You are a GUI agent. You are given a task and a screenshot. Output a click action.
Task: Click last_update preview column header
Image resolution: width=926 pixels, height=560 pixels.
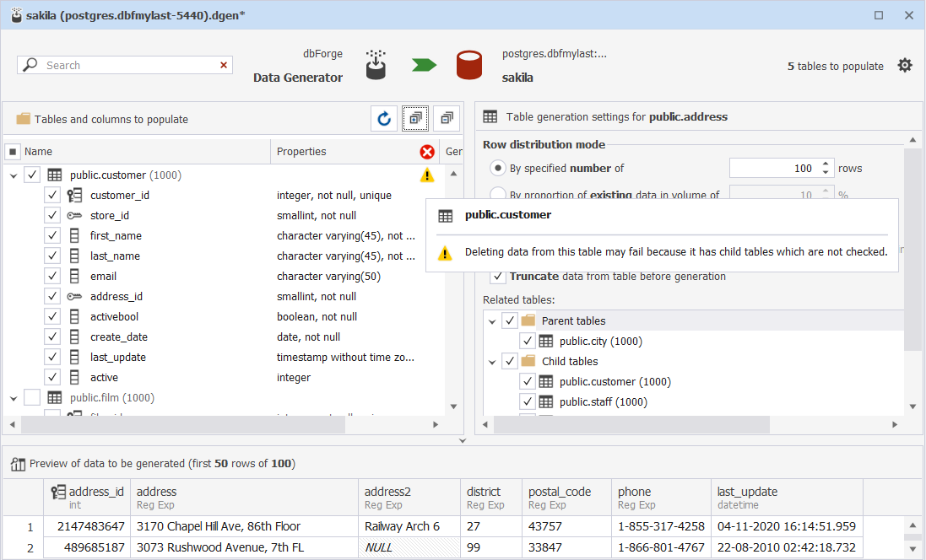click(788, 498)
